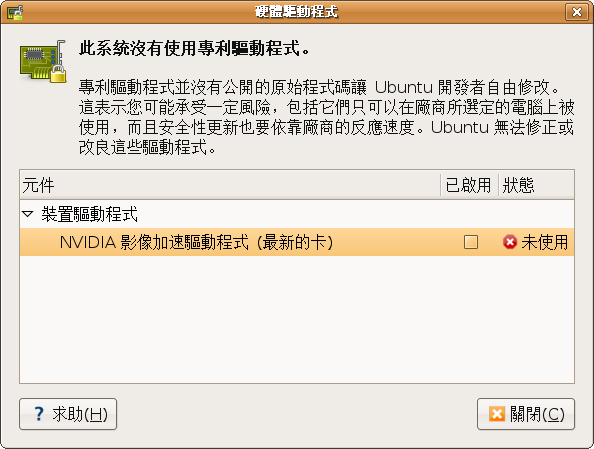Click the 狀態 column header
This screenshot has height=449, width=594.
536,185
